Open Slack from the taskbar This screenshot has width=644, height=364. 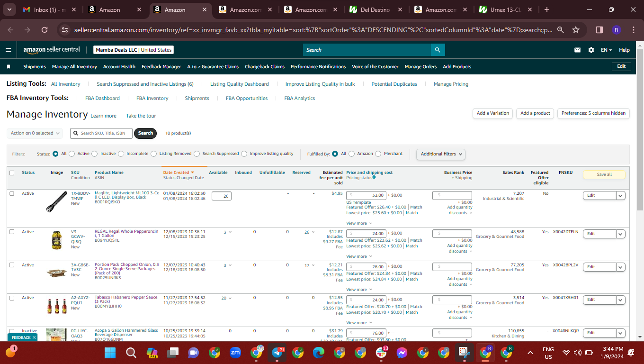(x=381, y=353)
